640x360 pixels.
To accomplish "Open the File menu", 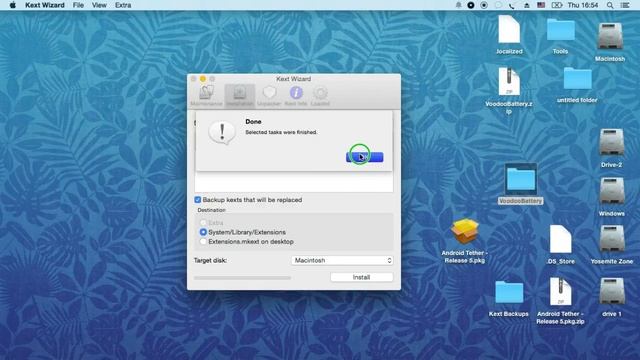I will 78,5.
